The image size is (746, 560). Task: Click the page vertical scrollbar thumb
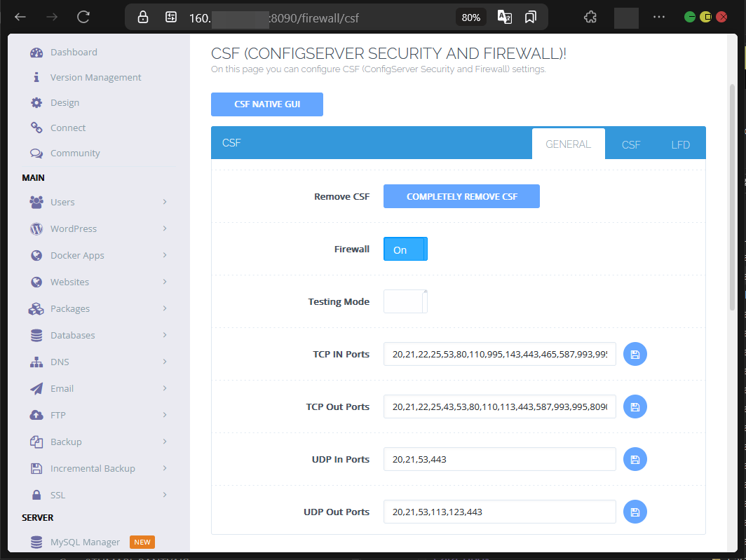pos(732,198)
